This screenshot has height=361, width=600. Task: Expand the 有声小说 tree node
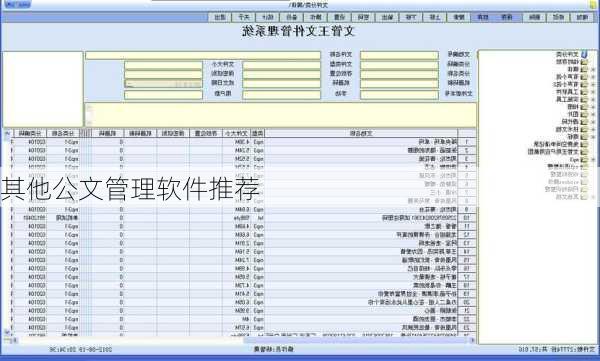[593, 77]
